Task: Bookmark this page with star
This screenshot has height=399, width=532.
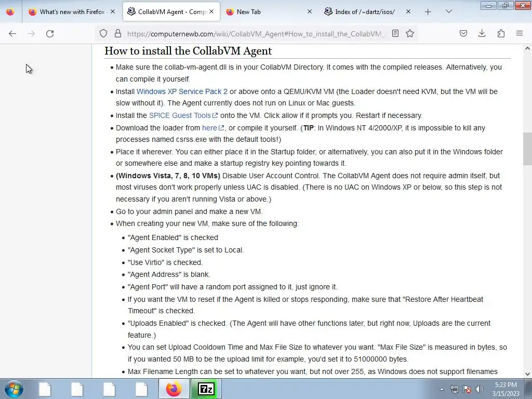Action: point(410,33)
